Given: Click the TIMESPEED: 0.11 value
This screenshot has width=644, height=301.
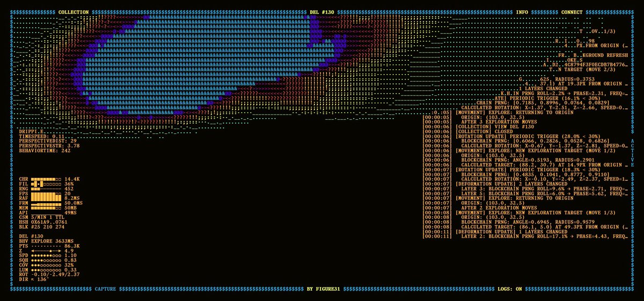Looking at the screenshot, I should pos(42,137).
